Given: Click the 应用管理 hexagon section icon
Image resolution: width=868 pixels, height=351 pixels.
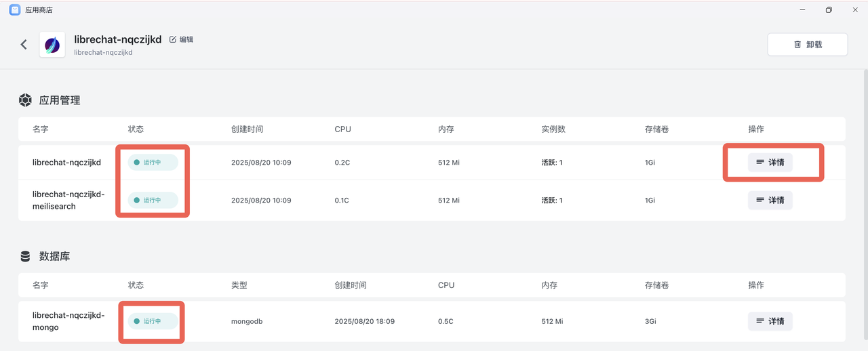Looking at the screenshot, I should (25, 100).
